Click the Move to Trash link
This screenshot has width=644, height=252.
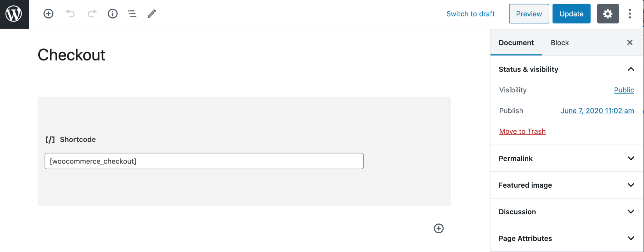tap(522, 131)
